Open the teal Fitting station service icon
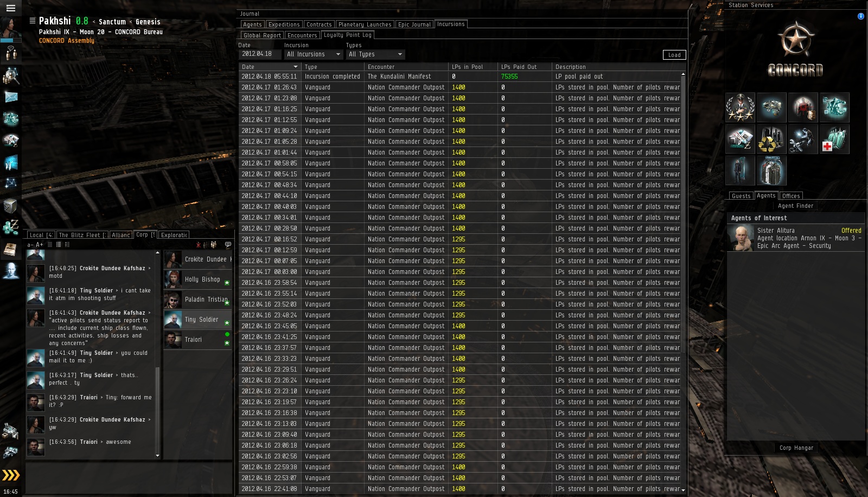 pos(834,107)
